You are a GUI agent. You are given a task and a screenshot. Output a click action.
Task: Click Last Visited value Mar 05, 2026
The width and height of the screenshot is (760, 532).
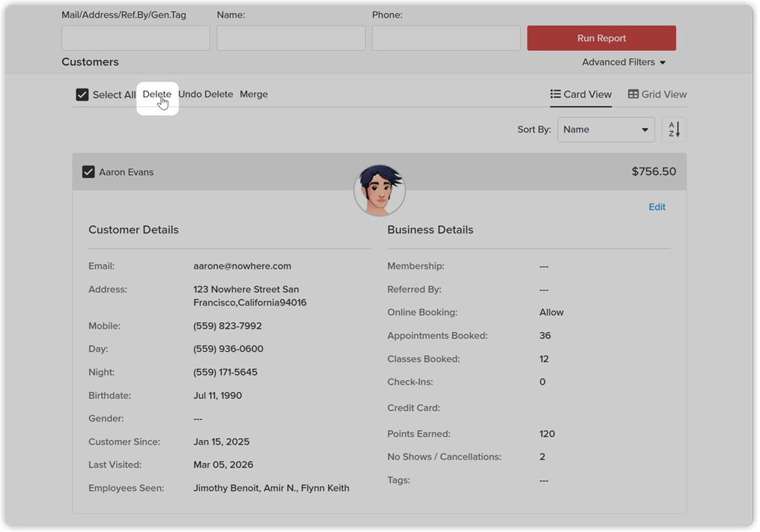point(223,465)
